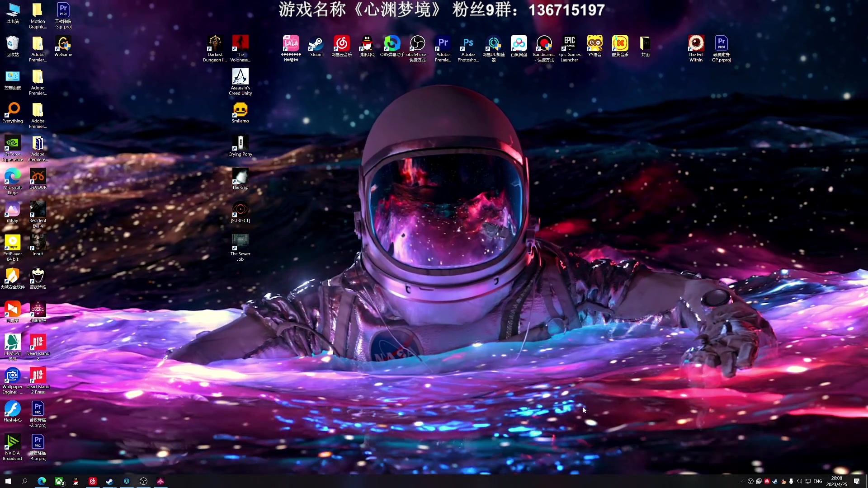The width and height of the screenshot is (868, 488).
Task: Open The Gap game shortcut
Action: (240, 179)
